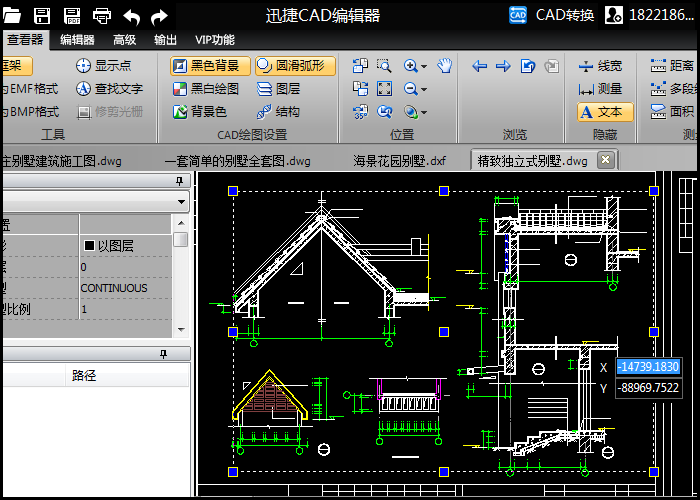Click the black 以图层 color swatch
This screenshot has width=700, height=500.
(x=89, y=245)
